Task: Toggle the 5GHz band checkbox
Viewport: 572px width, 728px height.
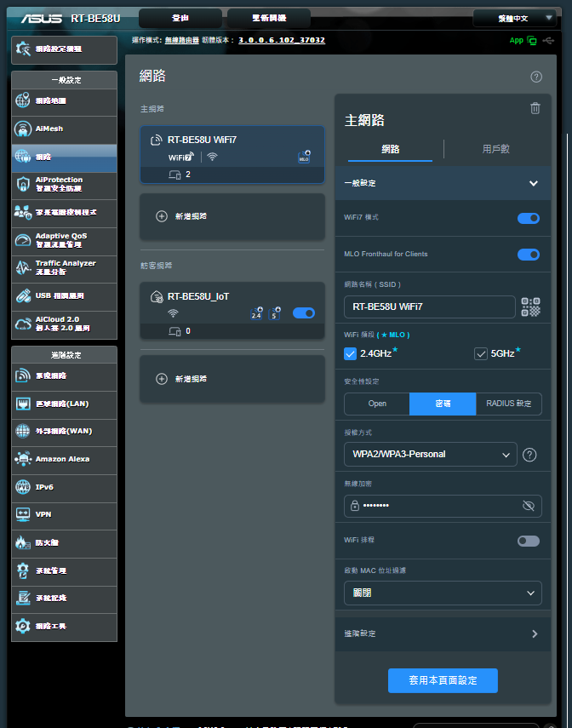Action: point(481,354)
